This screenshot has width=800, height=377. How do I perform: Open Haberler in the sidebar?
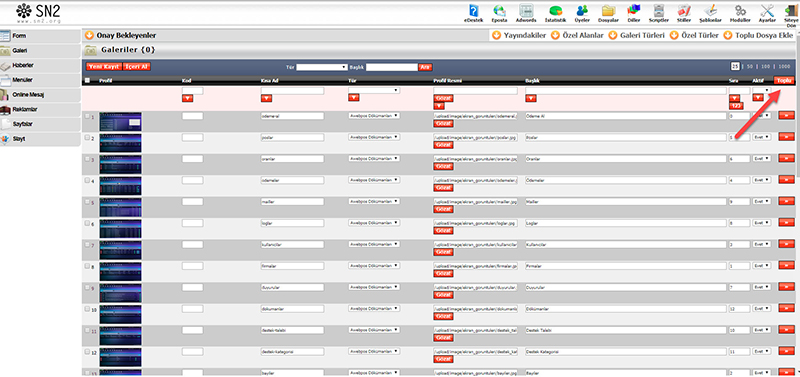[40, 66]
